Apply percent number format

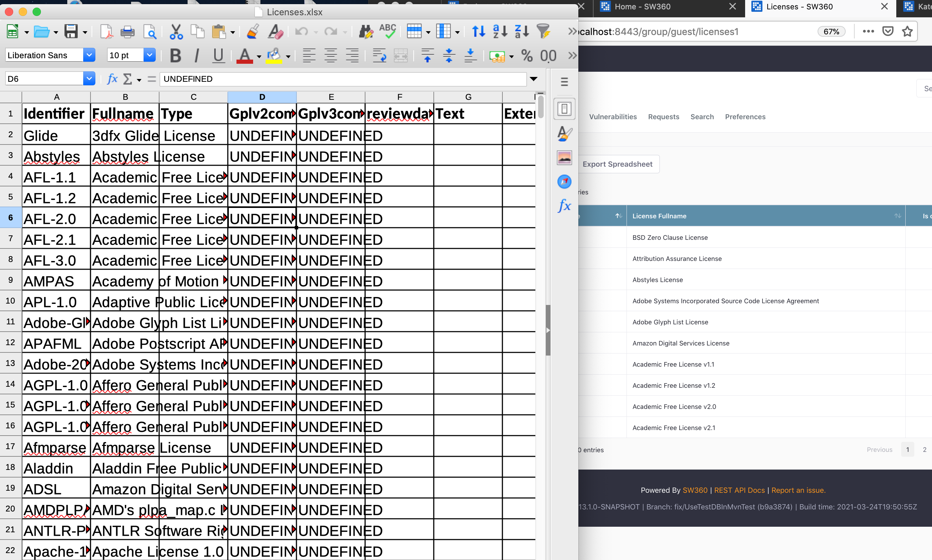pos(527,55)
